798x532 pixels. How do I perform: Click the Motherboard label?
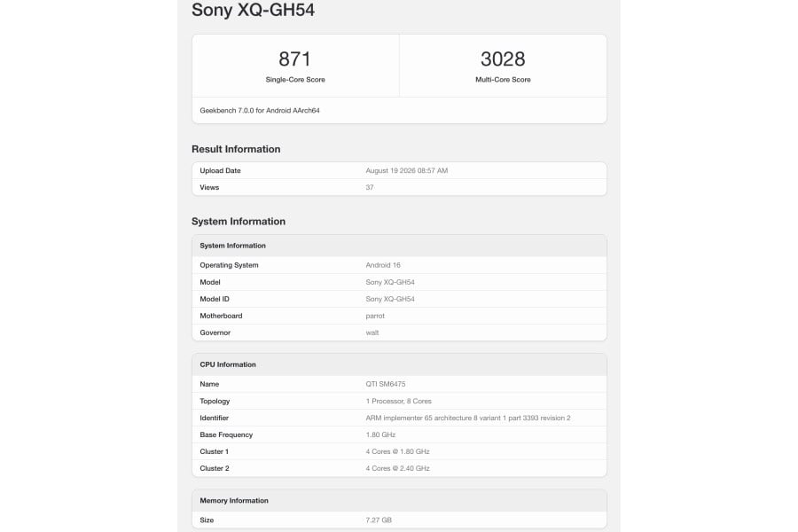click(x=221, y=316)
